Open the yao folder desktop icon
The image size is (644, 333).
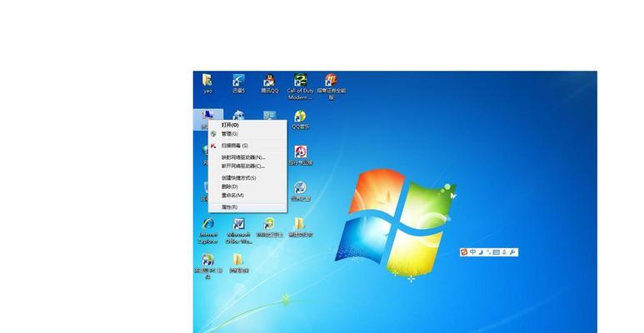point(207,83)
